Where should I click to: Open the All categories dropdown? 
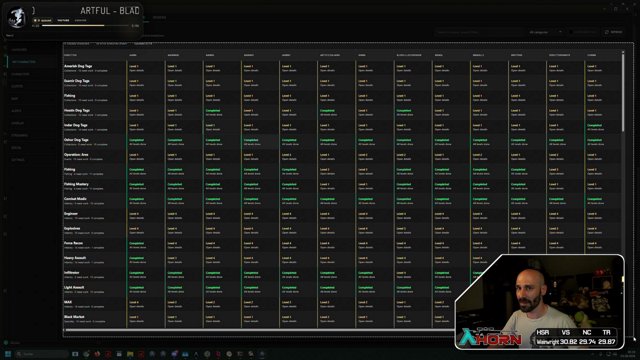coord(545,32)
